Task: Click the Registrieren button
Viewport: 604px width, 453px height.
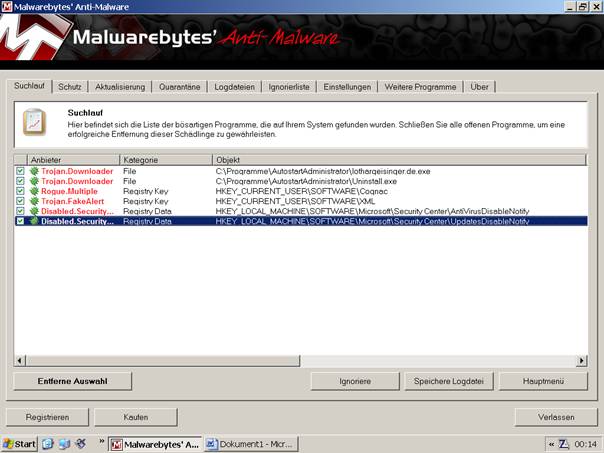Action: 47,417
